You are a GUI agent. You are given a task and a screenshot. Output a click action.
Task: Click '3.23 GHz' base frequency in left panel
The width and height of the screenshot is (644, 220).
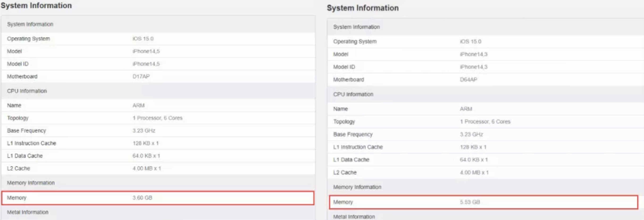click(x=144, y=131)
